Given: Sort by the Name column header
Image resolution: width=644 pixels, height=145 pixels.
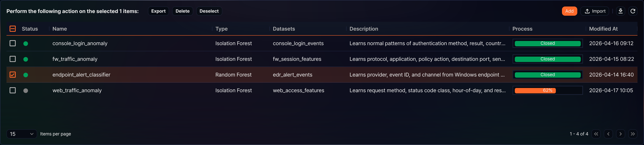Looking at the screenshot, I should [x=59, y=29].
